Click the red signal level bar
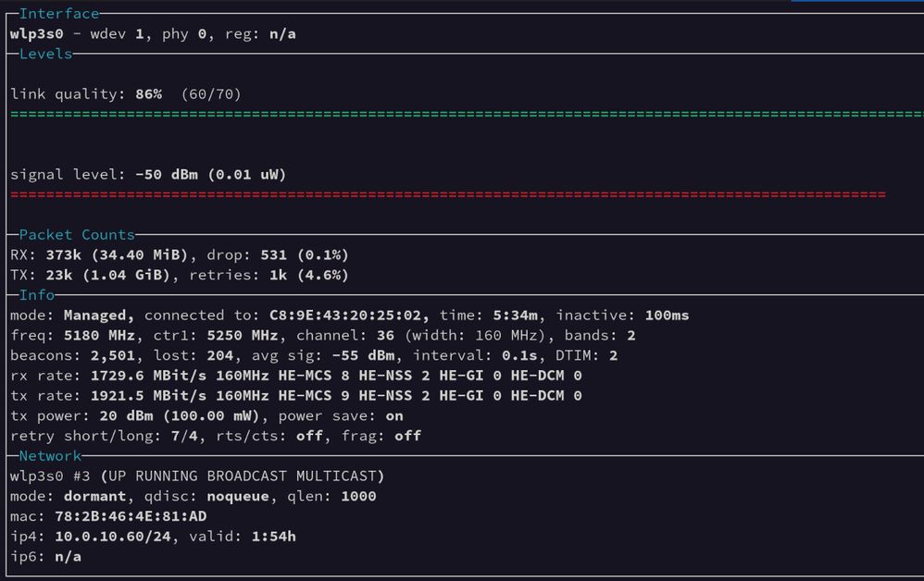924x581 pixels. 447,194
